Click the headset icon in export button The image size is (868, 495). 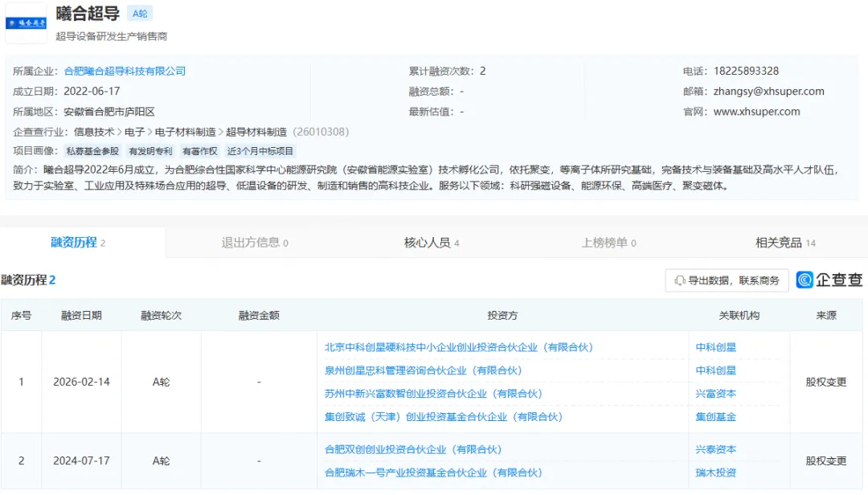point(680,280)
